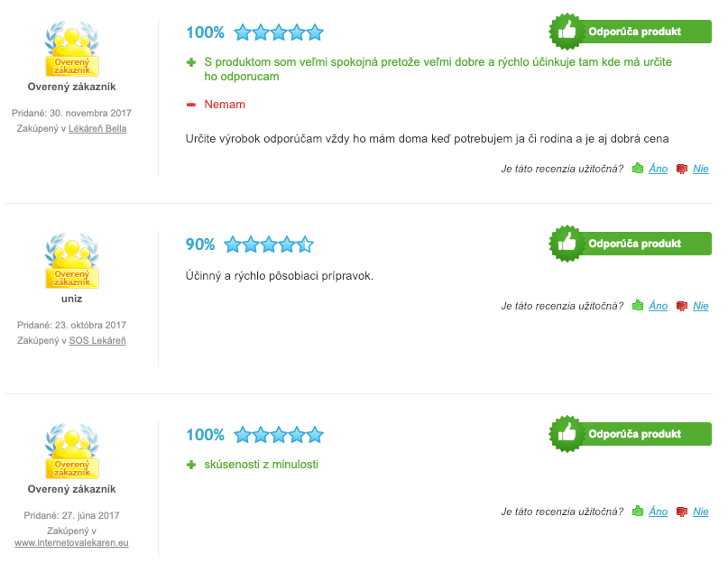Click Odporúča produkt badge in uniz review

630,244
